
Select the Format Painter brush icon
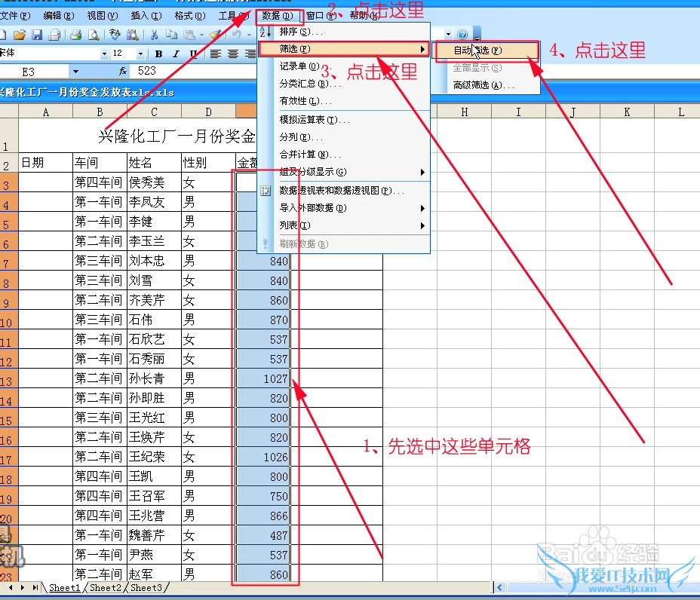(216, 35)
